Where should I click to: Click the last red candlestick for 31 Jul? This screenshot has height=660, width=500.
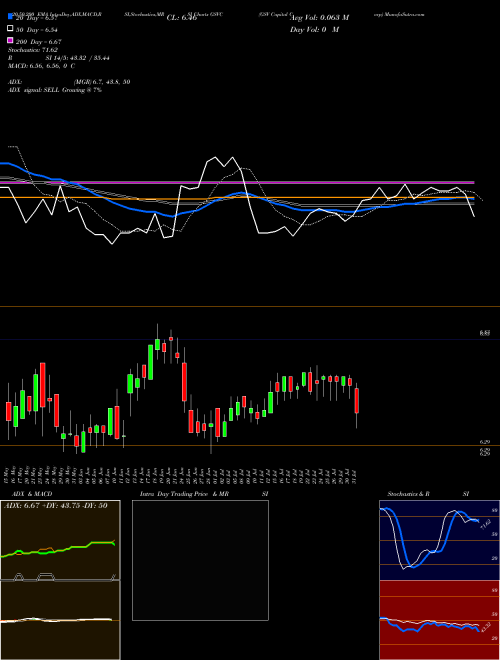click(356, 401)
